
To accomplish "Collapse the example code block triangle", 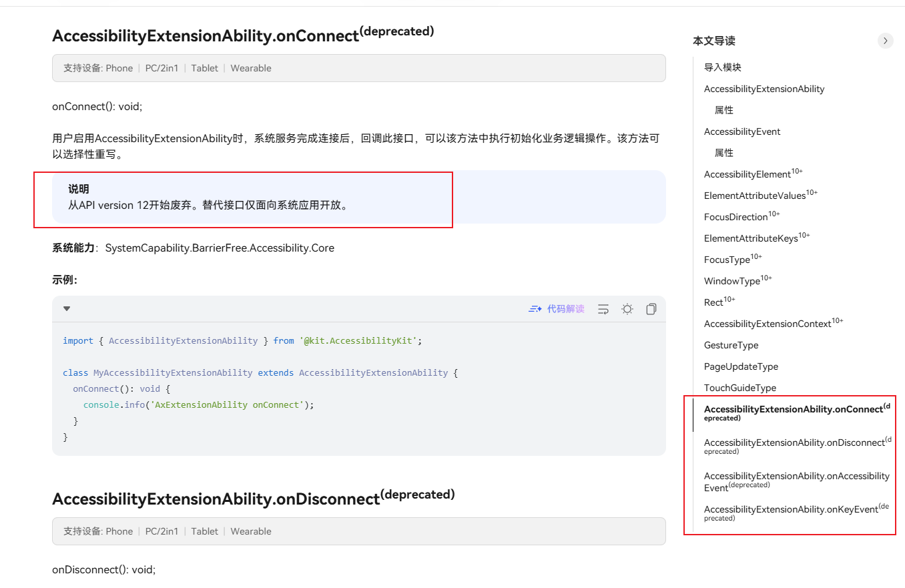I will coord(67,309).
